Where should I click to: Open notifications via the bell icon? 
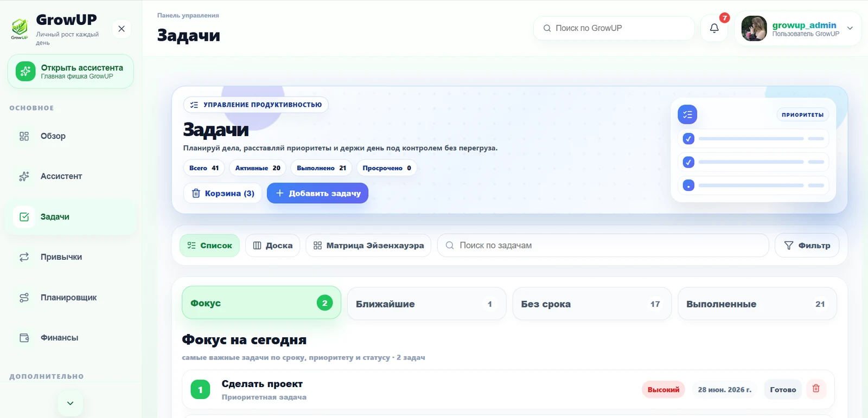(714, 28)
